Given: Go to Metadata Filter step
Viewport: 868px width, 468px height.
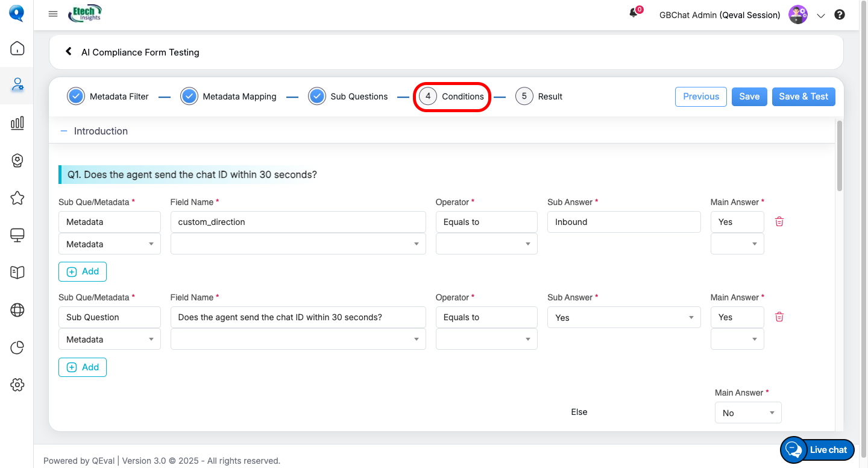Looking at the screenshot, I should (x=108, y=96).
